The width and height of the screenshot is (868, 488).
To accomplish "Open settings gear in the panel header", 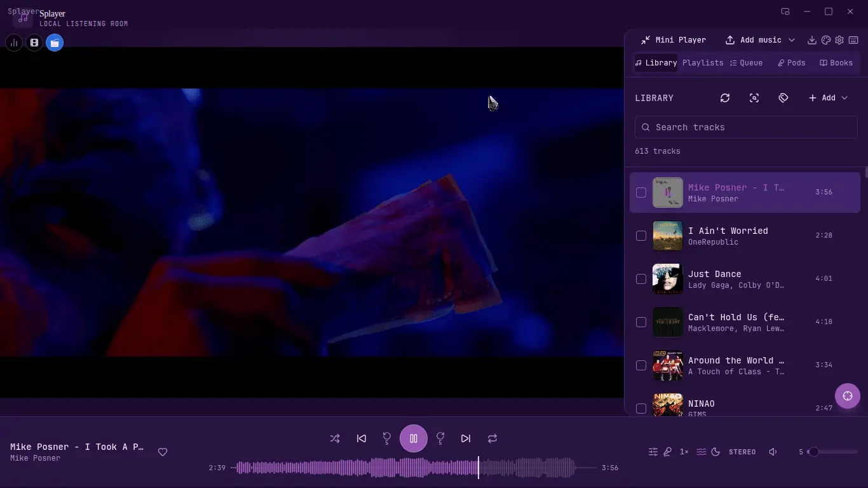I will 839,40.
